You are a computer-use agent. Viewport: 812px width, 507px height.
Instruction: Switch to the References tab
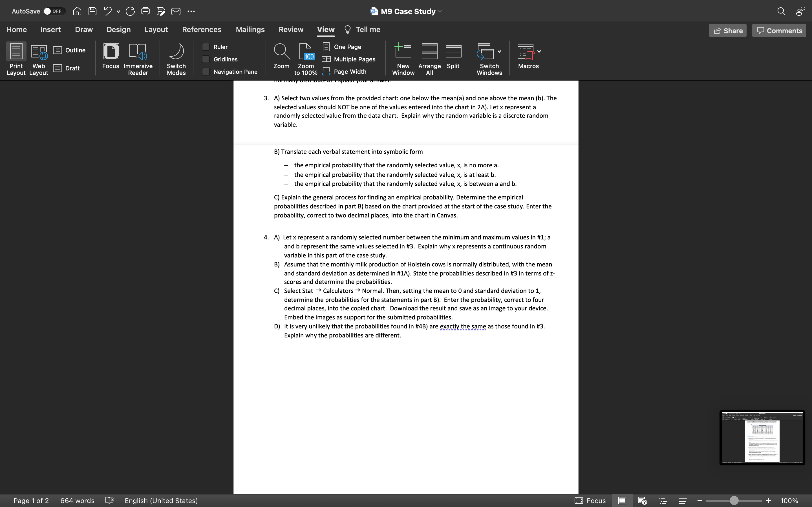pos(202,30)
